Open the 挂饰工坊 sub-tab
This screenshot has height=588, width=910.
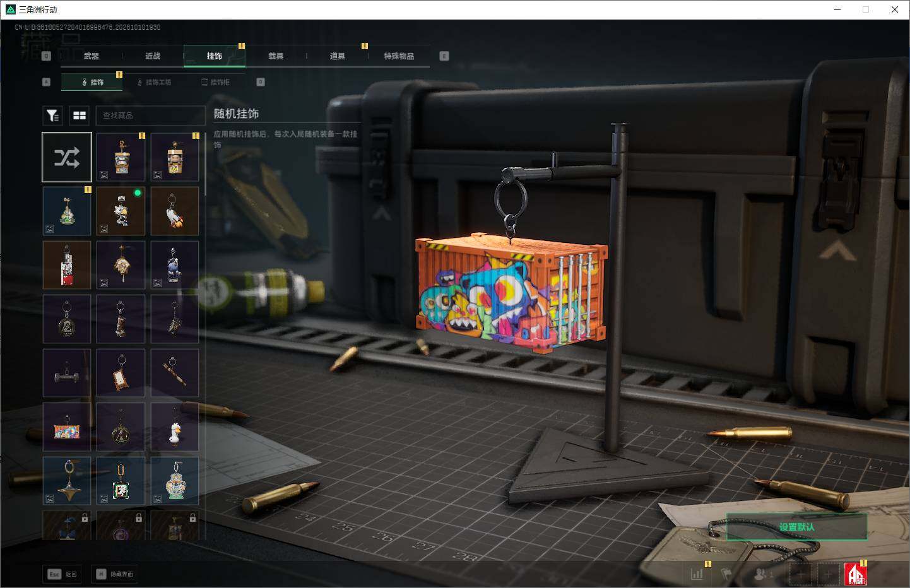click(155, 82)
